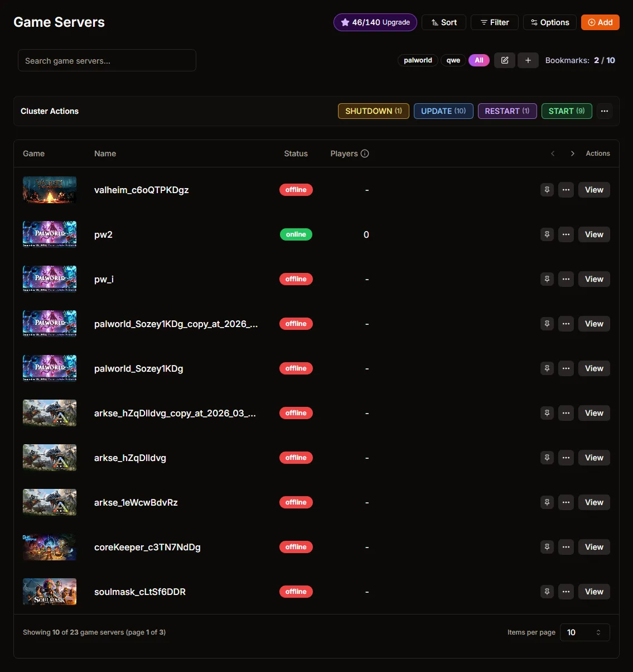Toggle the qwe bookmark filter

pyautogui.click(x=453, y=60)
